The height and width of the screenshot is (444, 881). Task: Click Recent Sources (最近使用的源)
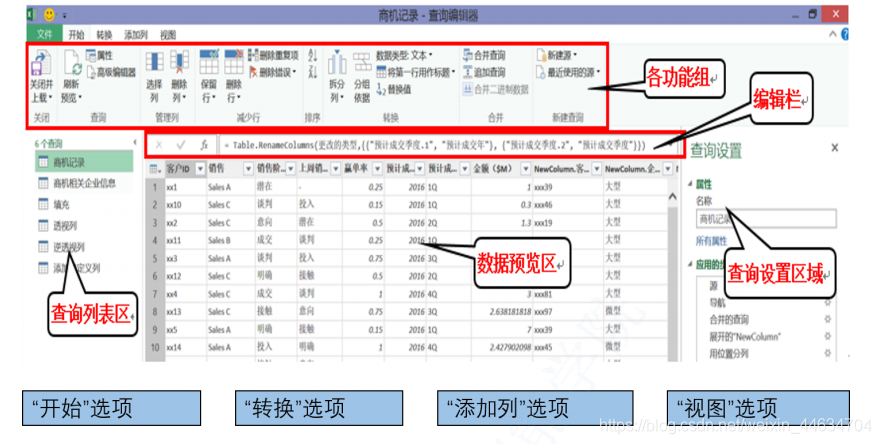pos(569,72)
